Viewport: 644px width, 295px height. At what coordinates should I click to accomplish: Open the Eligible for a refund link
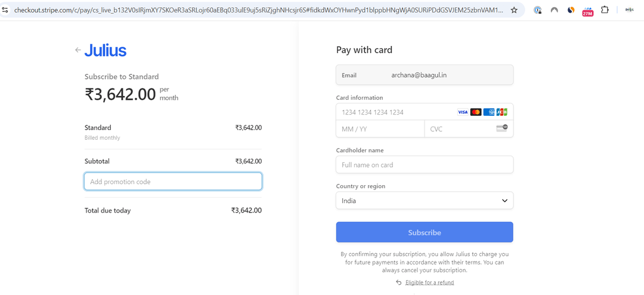[429, 282]
